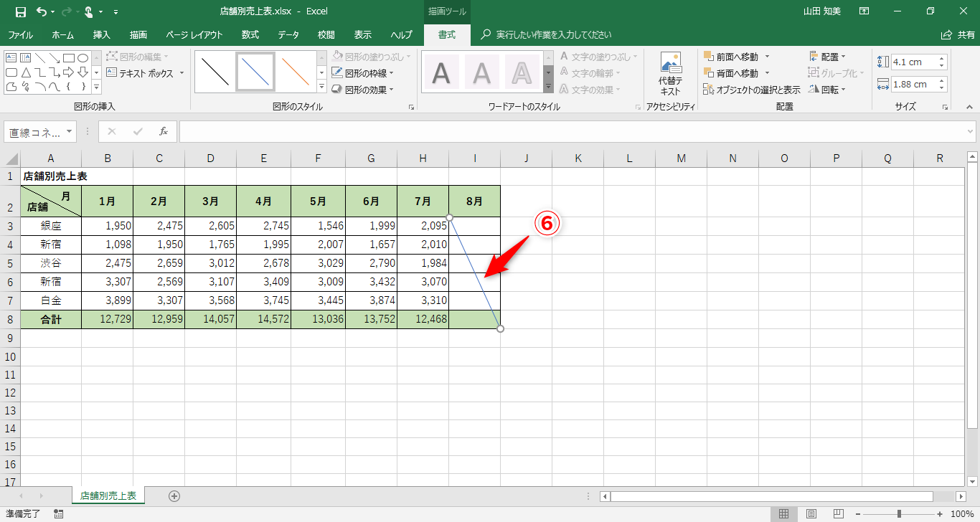
Task: Click the shape width input field
Action: (x=914, y=84)
